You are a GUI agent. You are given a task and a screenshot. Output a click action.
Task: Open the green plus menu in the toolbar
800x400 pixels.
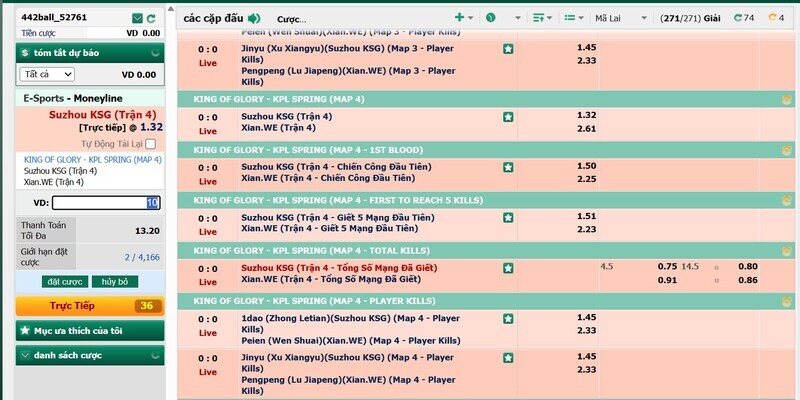click(463, 18)
